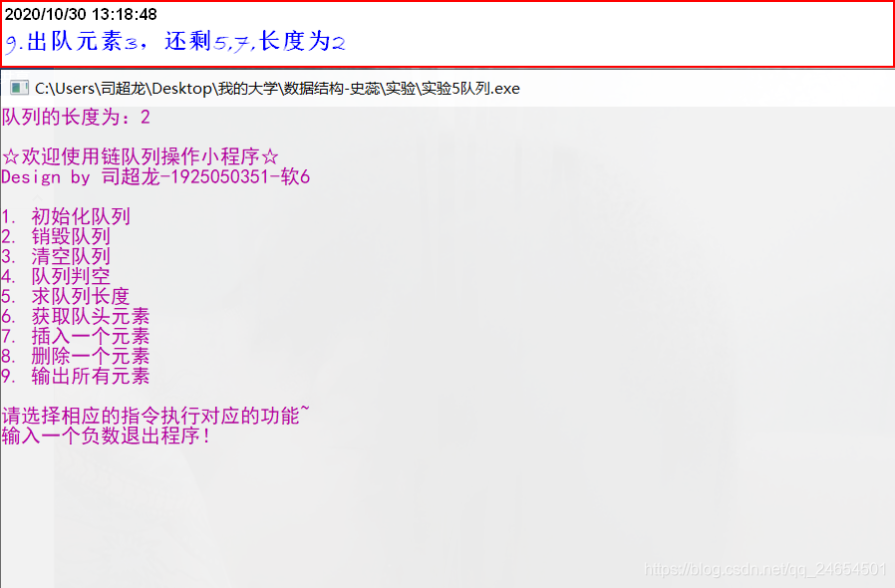Click the 'Design by 司超龙-1925050351-软6' line
Image resolution: width=895 pixels, height=588 pixels.
155,176
